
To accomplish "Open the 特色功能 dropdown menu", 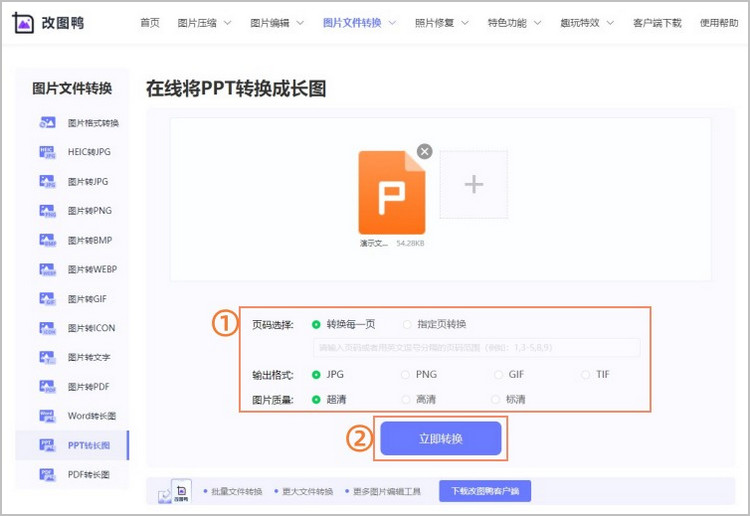I will tap(514, 23).
